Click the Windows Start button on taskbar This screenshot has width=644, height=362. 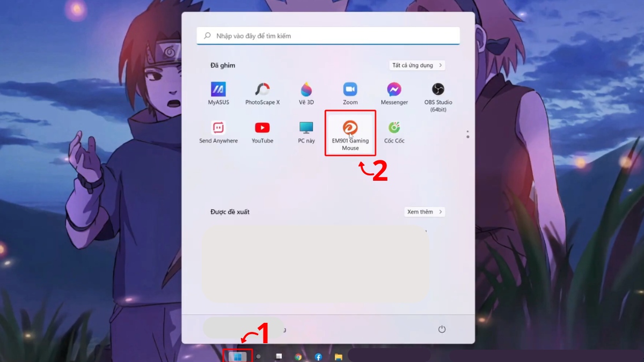click(237, 356)
